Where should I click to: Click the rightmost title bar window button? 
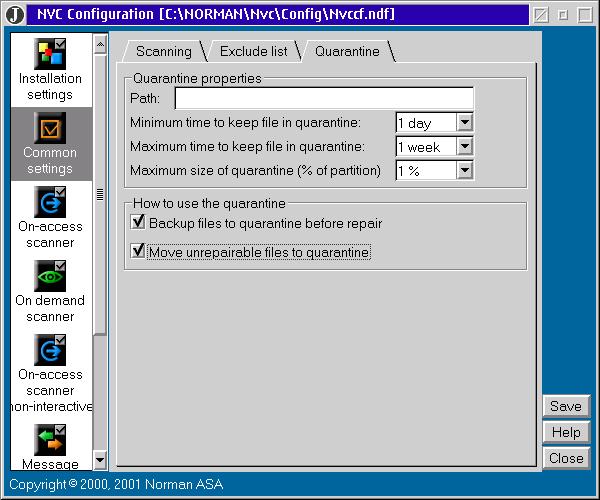(585, 15)
